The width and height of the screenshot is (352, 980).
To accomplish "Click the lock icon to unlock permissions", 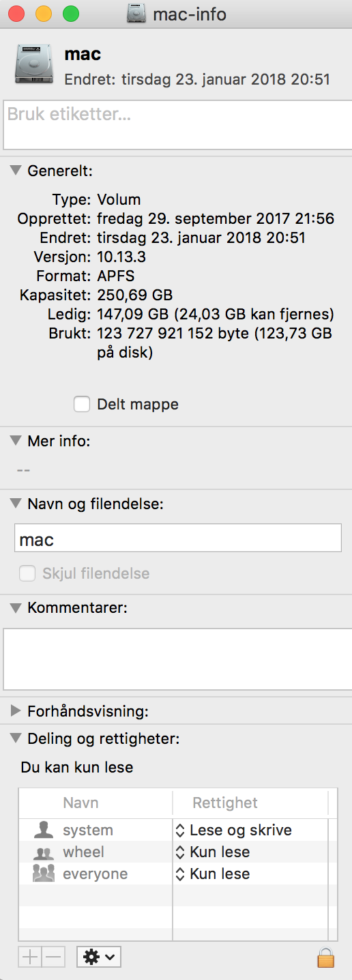I will coord(326,957).
